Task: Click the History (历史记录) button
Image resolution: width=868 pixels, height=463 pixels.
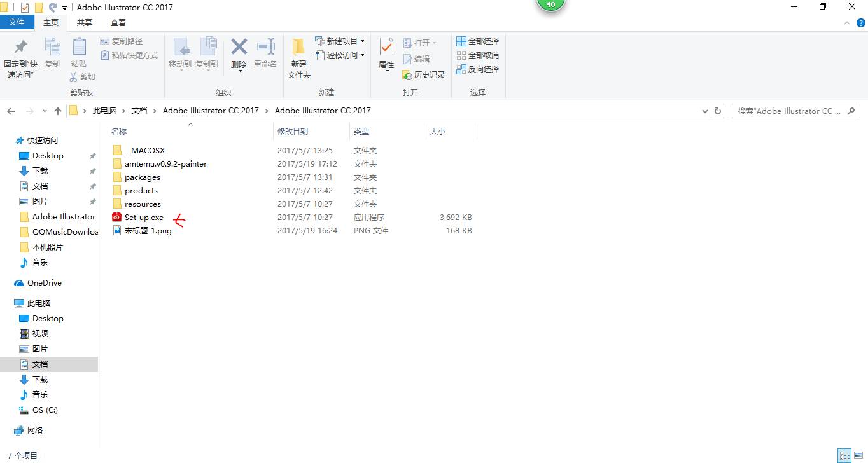Action: tap(424, 74)
